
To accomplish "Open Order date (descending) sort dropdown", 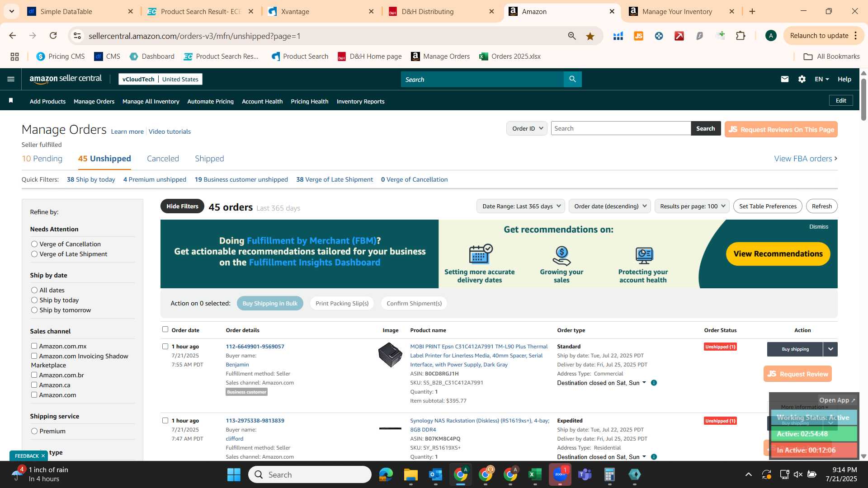I will pyautogui.click(x=610, y=206).
